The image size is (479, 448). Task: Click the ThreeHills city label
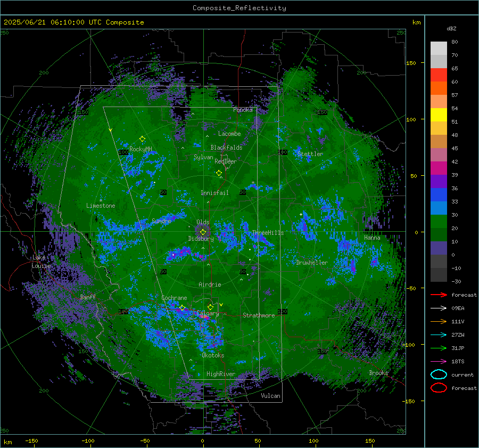(x=268, y=233)
